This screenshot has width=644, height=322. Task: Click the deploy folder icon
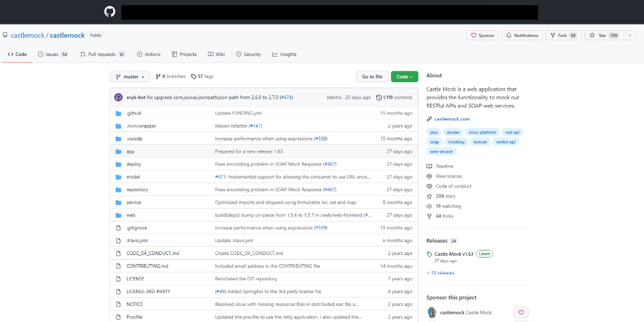(118, 164)
